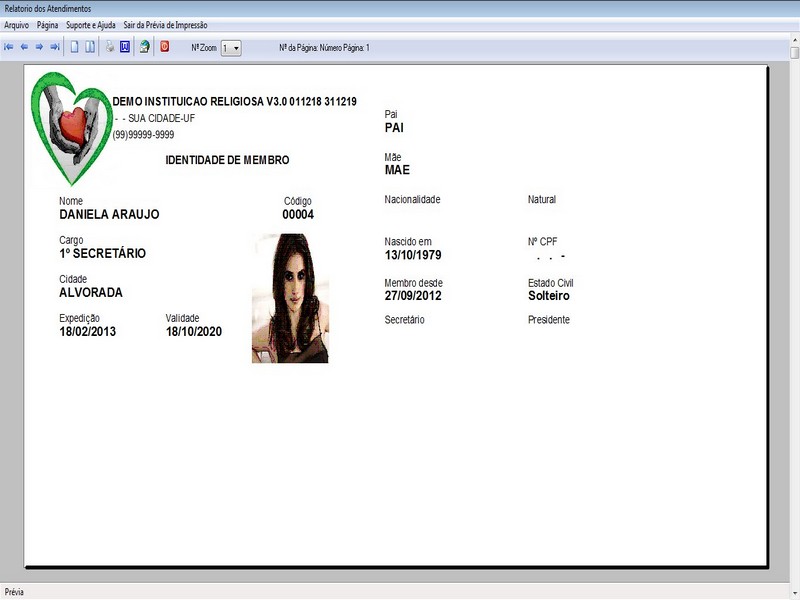
Task: Go to the previous page arrow
Action: click(24, 47)
